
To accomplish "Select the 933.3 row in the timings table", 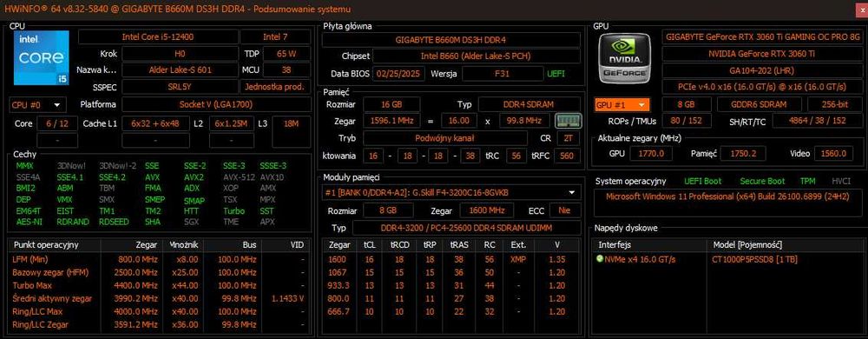I will pyautogui.click(x=451, y=285).
